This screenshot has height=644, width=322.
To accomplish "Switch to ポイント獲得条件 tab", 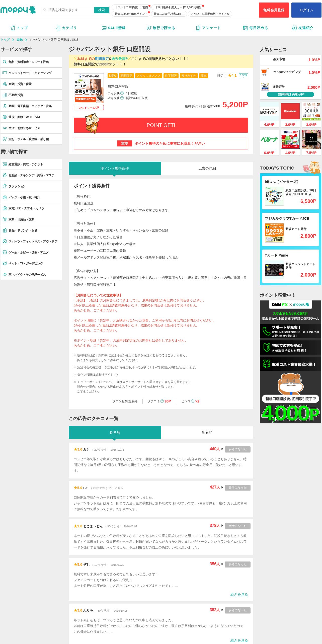I will [115, 168].
